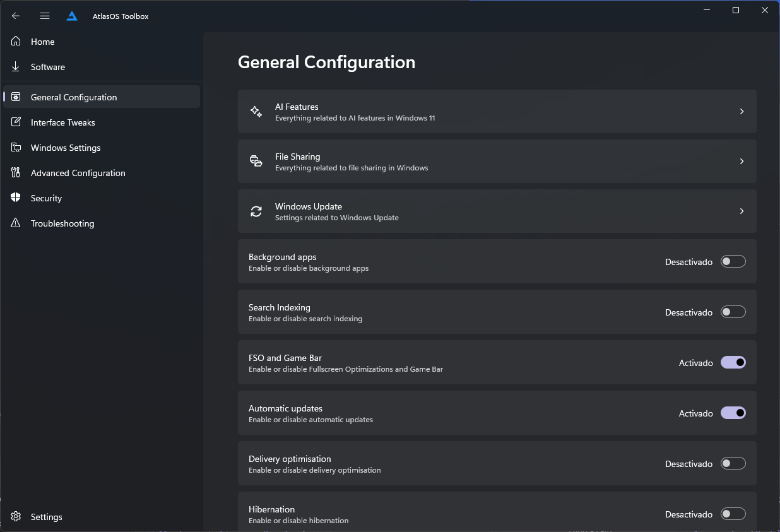Expand the AI Features chevron
Screen dimensions: 780x532
tap(742, 112)
